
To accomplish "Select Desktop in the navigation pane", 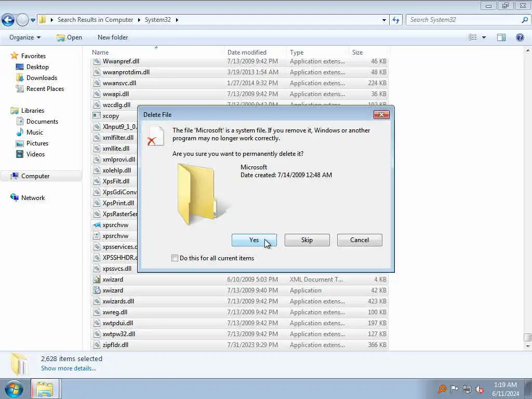I will click(x=33, y=67).
